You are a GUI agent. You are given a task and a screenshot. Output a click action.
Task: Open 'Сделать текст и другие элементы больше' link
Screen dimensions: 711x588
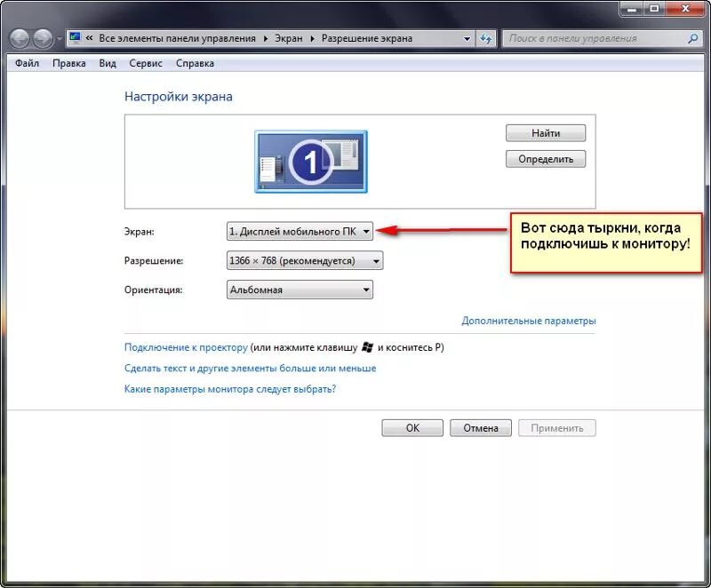click(250, 369)
